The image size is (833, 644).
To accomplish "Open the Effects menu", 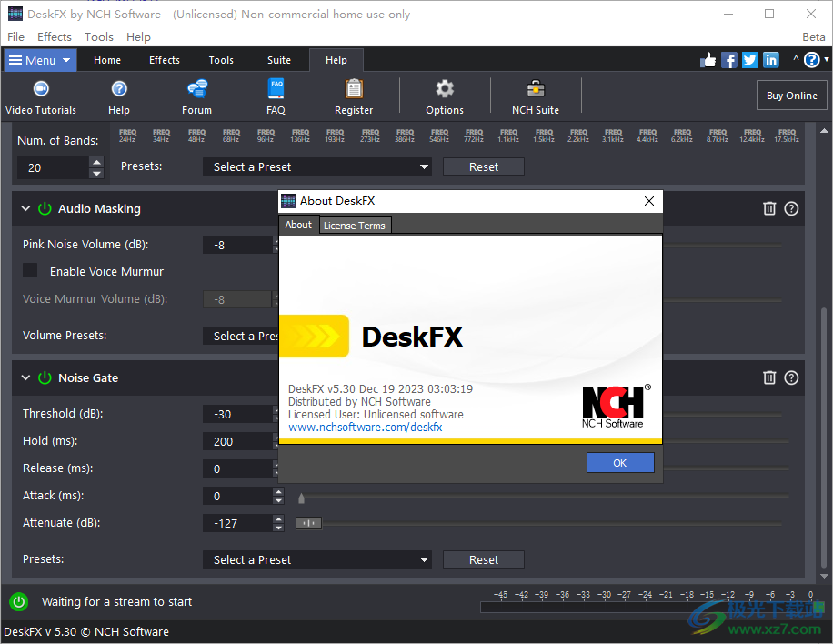I will (55, 36).
